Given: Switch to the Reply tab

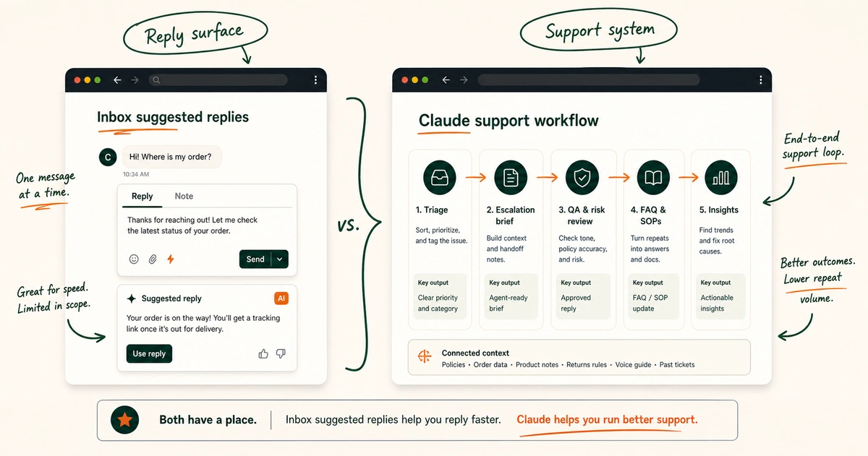Looking at the screenshot, I should point(142,196).
